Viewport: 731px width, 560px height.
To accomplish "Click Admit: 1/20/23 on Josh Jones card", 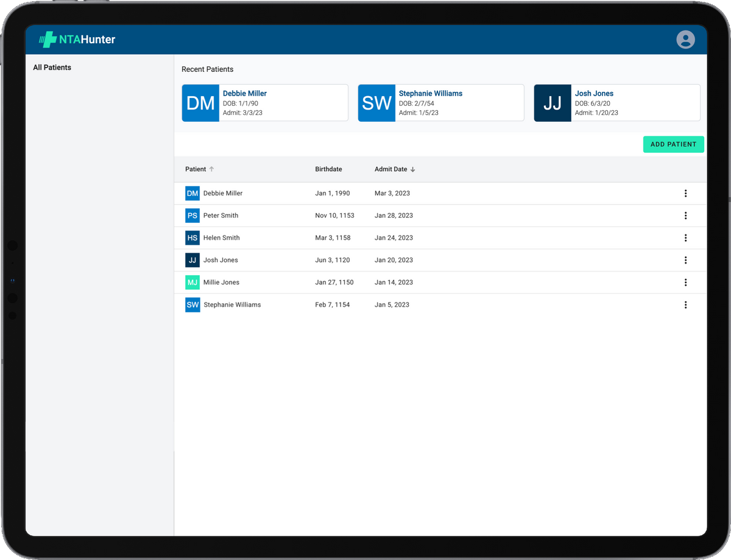I will [596, 113].
